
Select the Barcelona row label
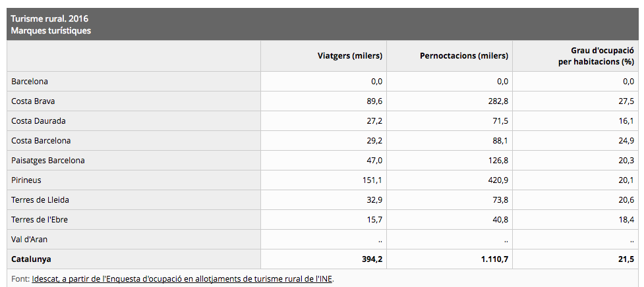(30, 81)
